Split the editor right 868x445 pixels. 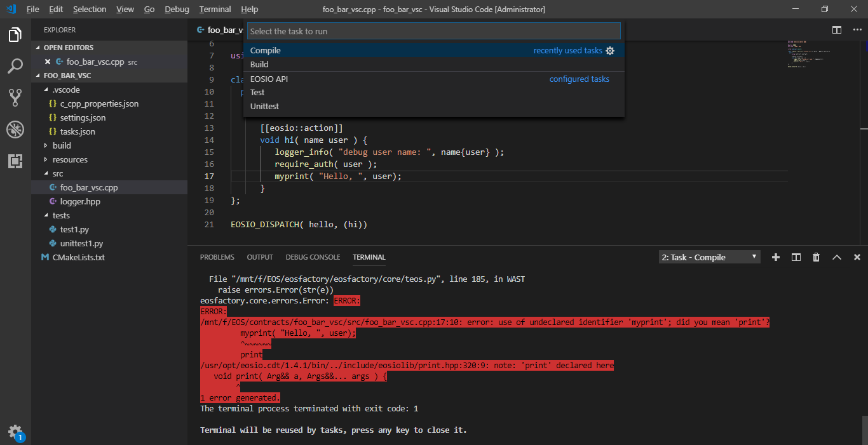click(x=837, y=30)
